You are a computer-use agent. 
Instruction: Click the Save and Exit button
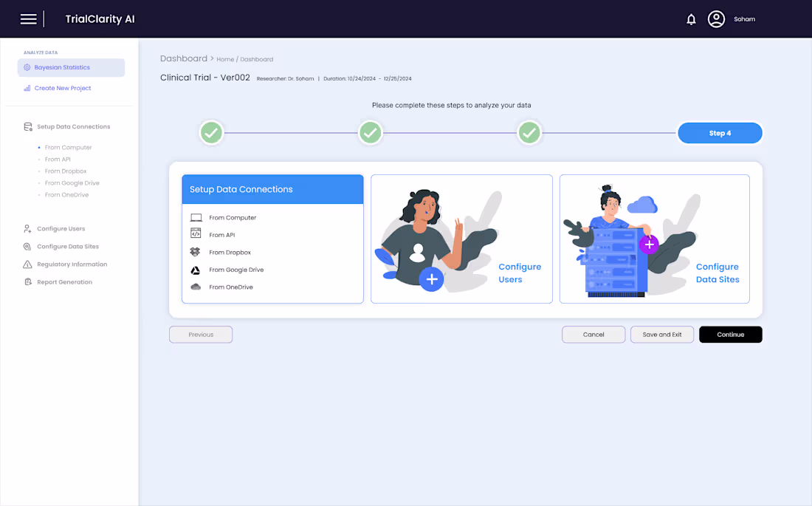pyautogui.click(x=661, y=334)
